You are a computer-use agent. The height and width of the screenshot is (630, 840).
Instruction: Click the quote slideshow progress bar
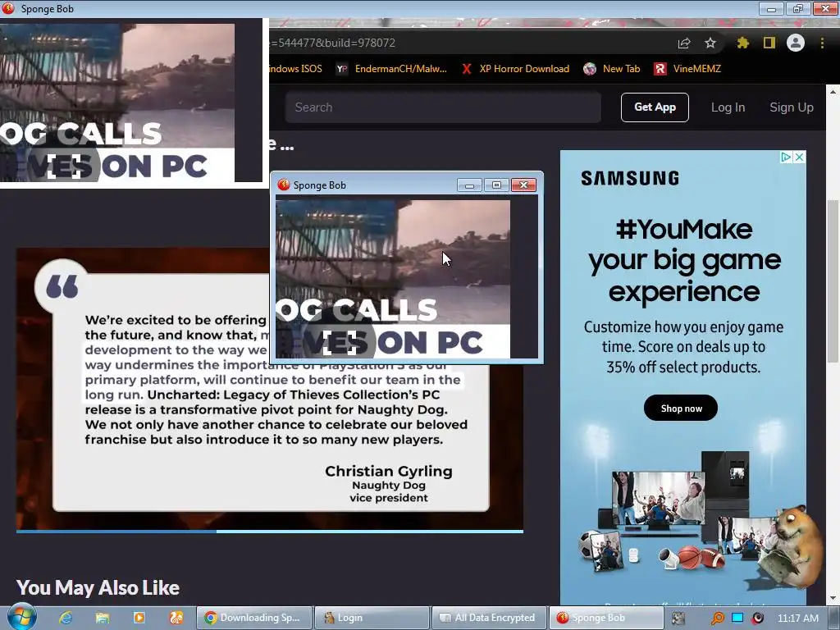(x=269, y=532)
